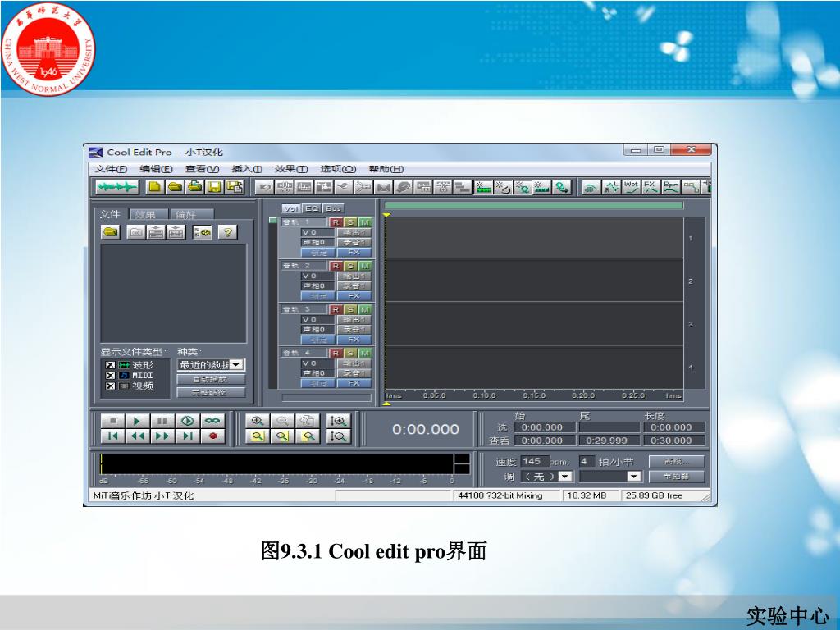
Task: Click the yellow question mark help icon
Action: click(x=228, y=232)
